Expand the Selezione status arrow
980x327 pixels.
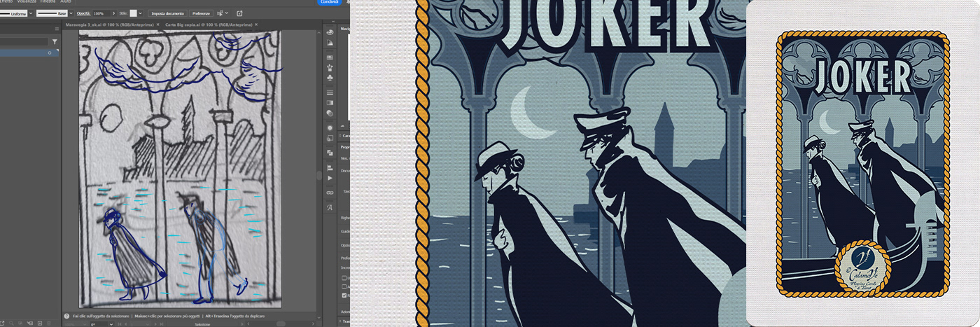(244, 323)
